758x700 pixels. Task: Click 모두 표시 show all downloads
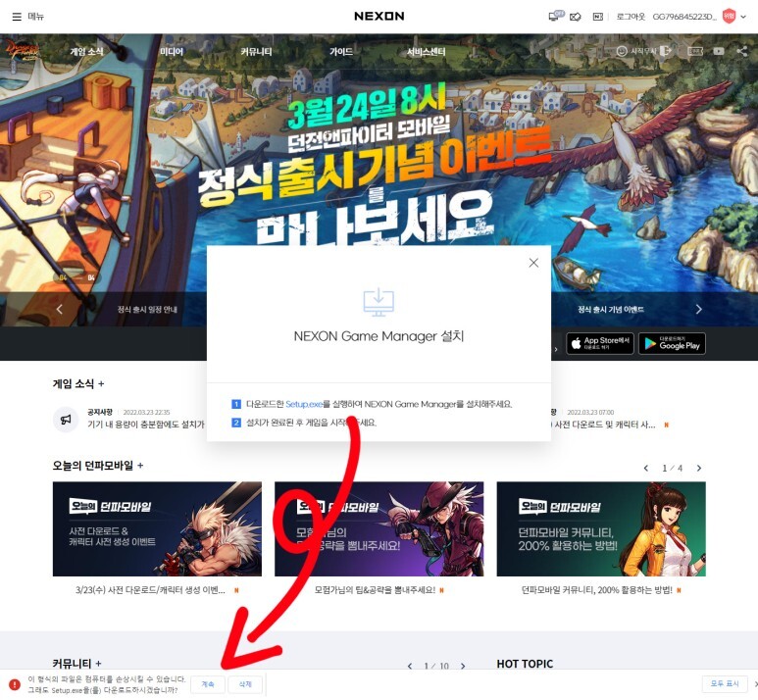724,683
